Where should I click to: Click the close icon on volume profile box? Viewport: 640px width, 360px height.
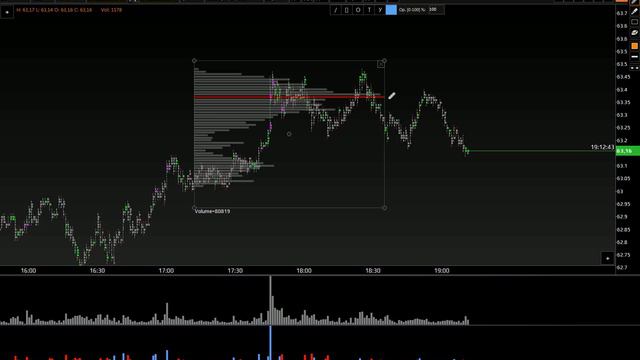tap(380, 64)
